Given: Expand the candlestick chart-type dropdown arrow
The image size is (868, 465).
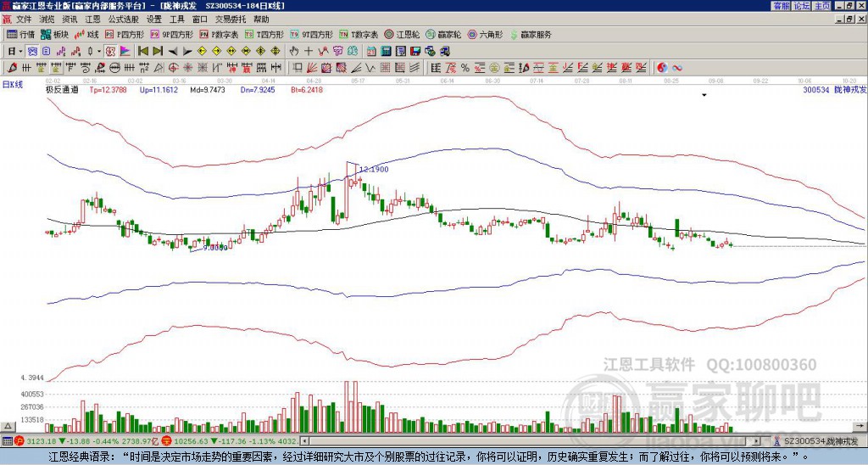Looking at the screenshot, I should (99, 52).
